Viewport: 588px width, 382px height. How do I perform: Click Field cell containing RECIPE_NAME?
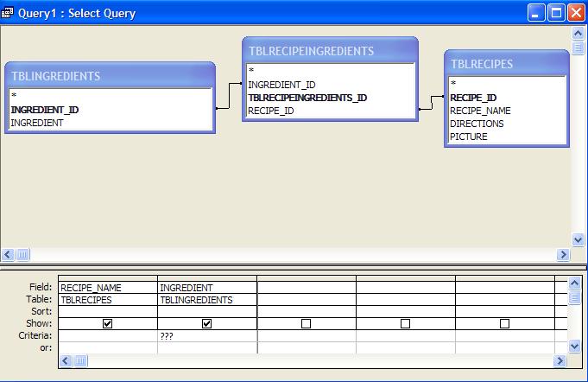(108, 288)
